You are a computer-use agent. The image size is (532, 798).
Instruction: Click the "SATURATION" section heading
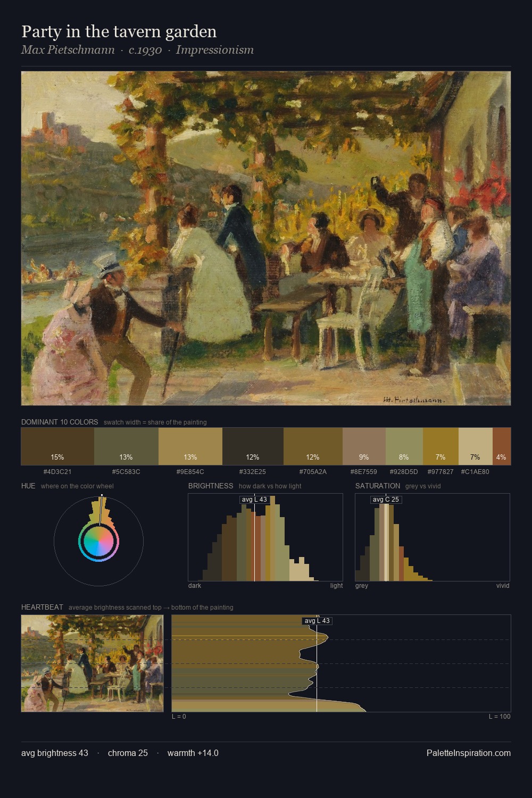coord(378,486)
